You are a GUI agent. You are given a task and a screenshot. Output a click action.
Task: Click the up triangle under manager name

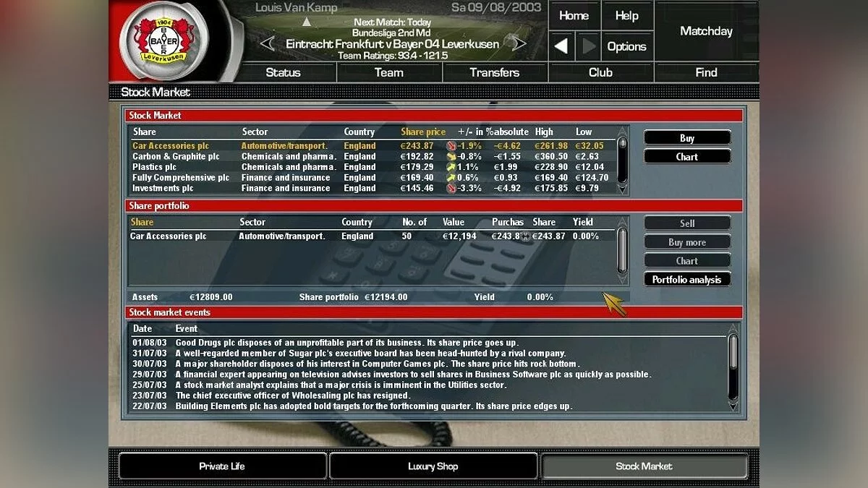pos(307,22)
